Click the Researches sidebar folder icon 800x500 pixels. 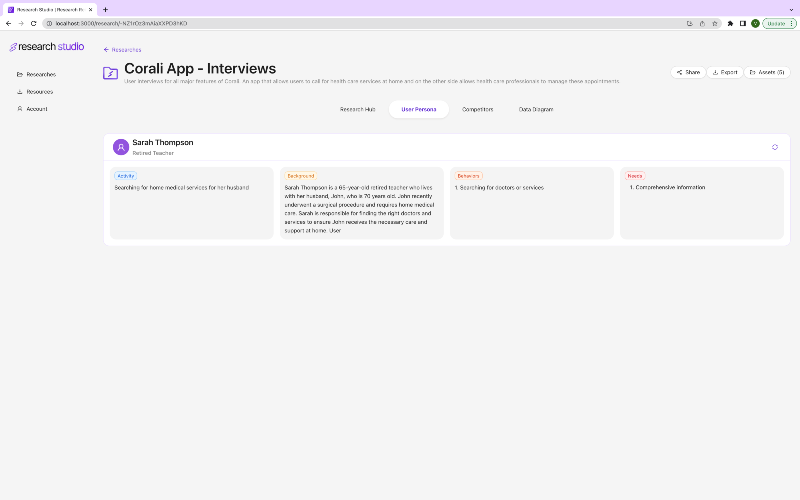[20, 74]
